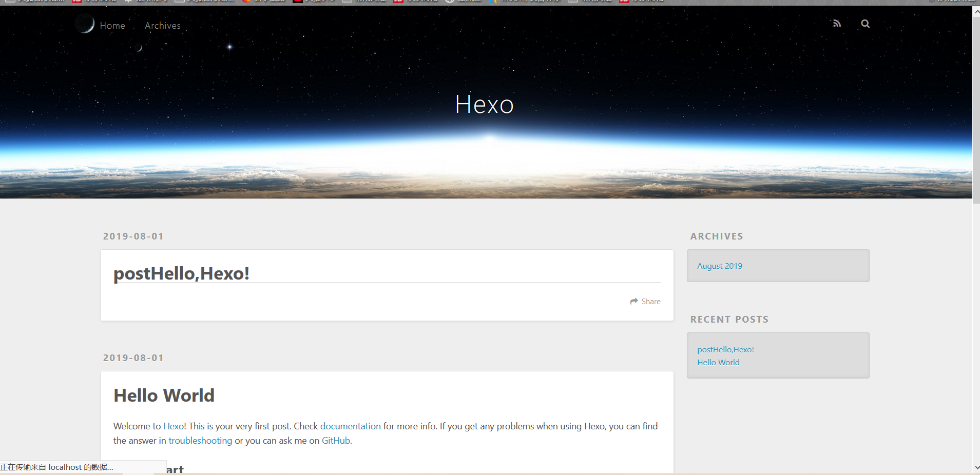Click the Hexo site title

(x=484, y=105)
